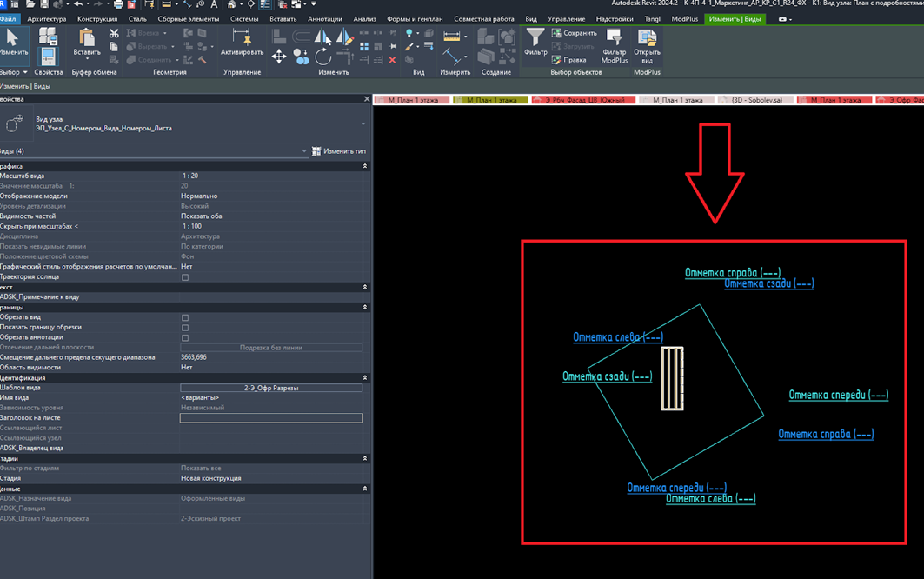Toggle the Показать границу обрезки checkbox
The height and width of the screenshot is (579, 924).
click(185, 328)
